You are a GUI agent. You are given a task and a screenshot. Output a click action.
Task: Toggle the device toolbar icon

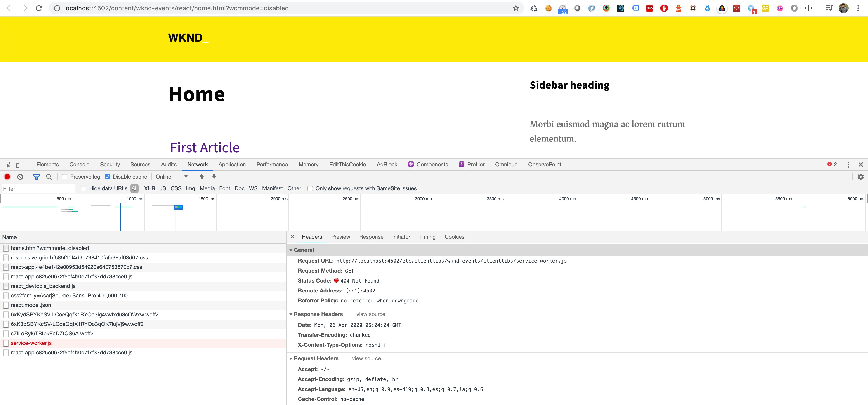[19, 165]
